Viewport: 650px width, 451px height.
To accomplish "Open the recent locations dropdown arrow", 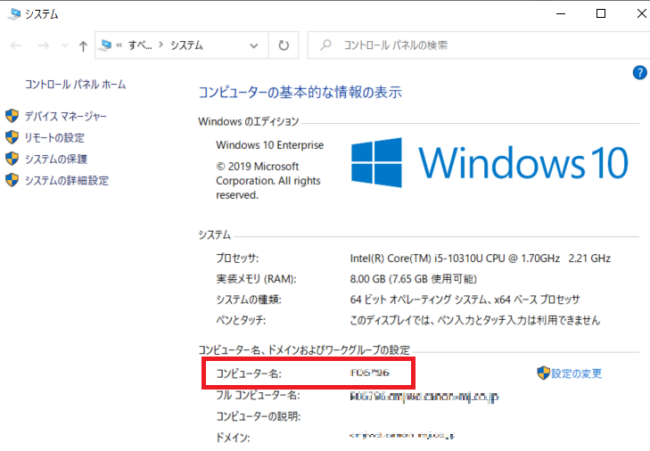I will click(x=65, y=46).
